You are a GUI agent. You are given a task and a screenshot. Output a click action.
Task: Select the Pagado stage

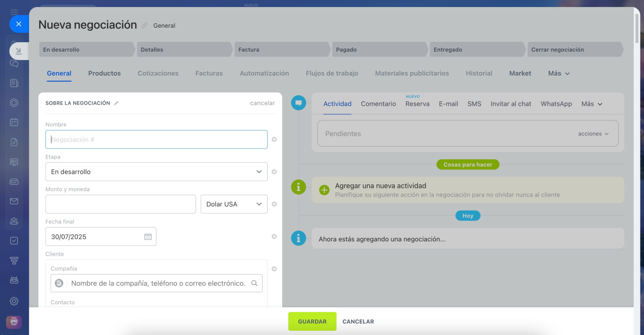380,49
